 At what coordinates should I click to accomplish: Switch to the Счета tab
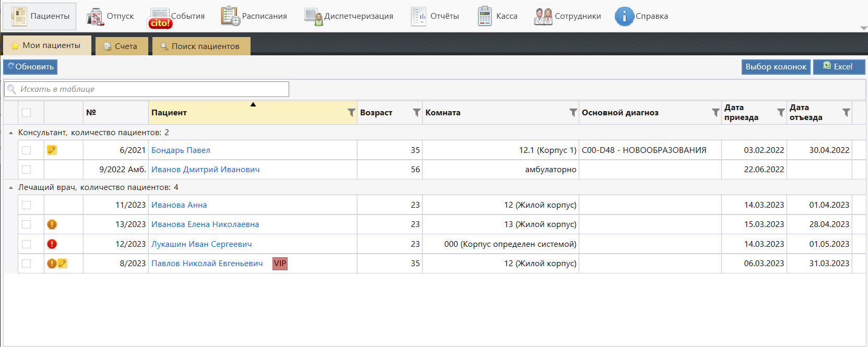point(121,46)
